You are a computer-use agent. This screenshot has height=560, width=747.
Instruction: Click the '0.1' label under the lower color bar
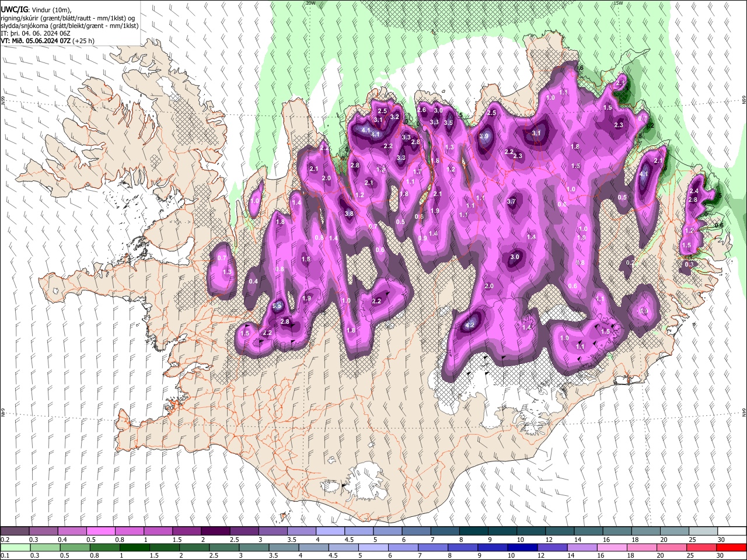pyautogui.click(x=5, y=555)
